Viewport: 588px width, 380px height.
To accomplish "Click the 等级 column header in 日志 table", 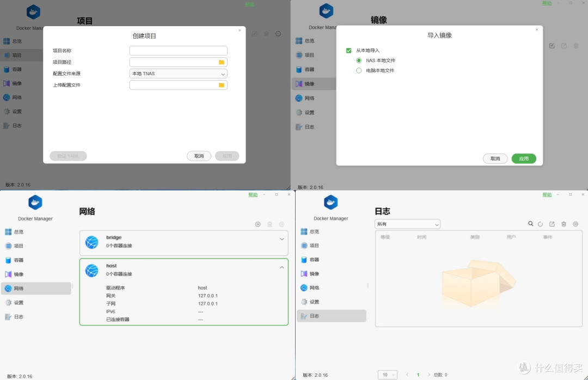I will click(x=385, y=237).
